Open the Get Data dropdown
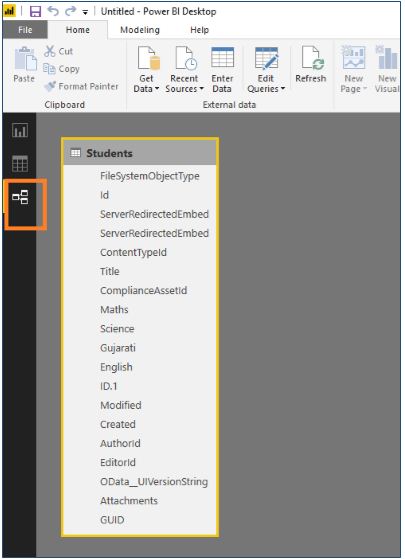Image resolution: width=405 pixels, height=559 pixels. [147, 70]
